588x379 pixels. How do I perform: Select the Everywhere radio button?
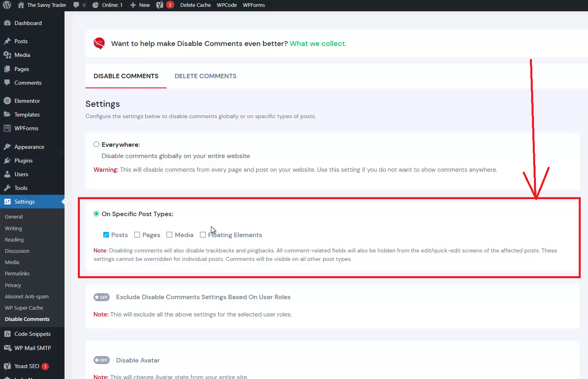(x=96, y=144)
